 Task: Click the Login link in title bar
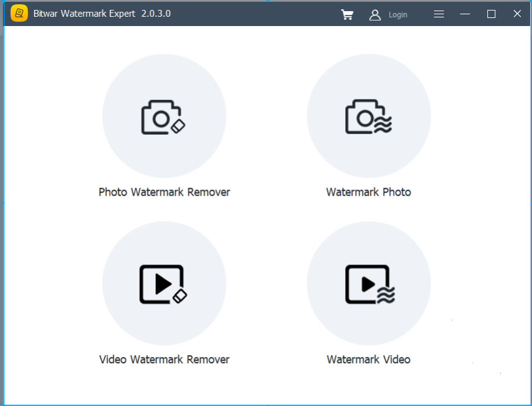(398, 15)
